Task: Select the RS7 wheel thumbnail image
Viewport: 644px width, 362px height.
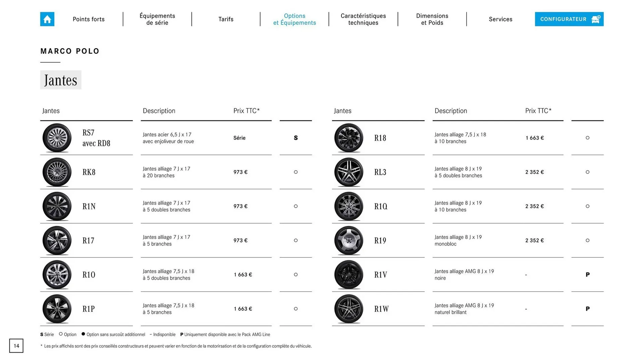Action: [56, 138]
